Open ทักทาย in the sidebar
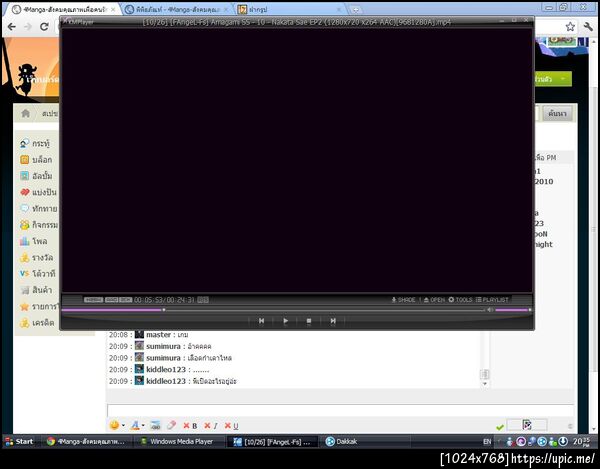This screenshot has width=600, height=469. (38, 208)
